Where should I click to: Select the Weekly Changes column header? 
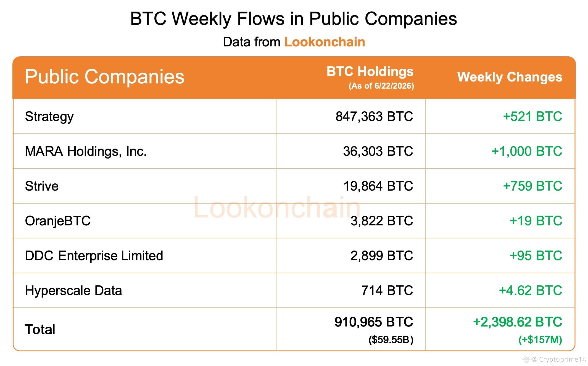point(510,77)
